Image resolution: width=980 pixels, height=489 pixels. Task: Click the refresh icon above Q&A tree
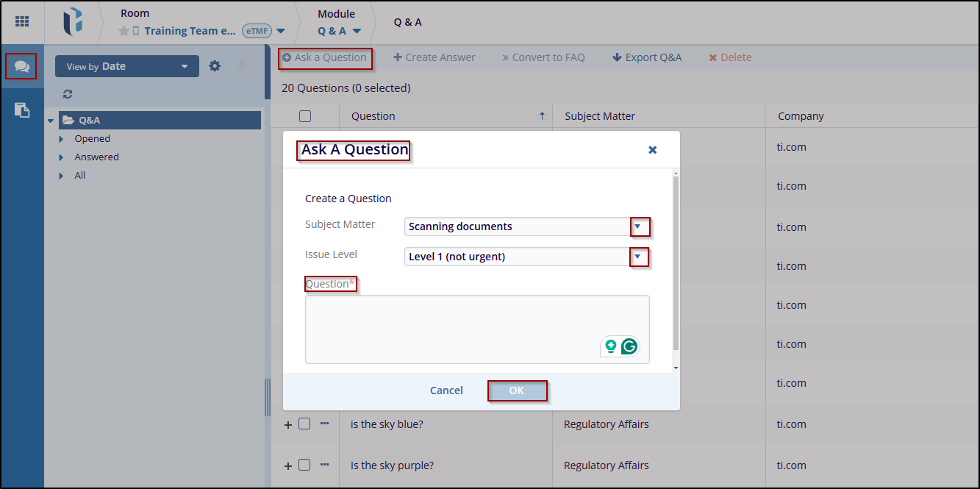point(68,94)
